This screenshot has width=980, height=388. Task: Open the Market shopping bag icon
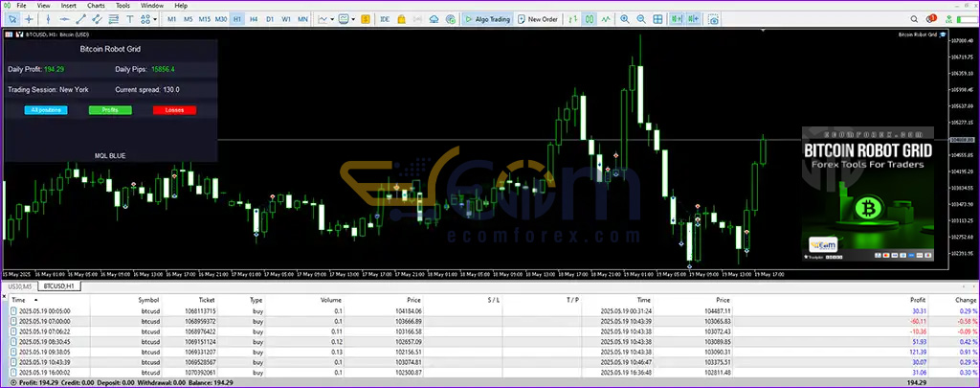[x=401, y=19]
